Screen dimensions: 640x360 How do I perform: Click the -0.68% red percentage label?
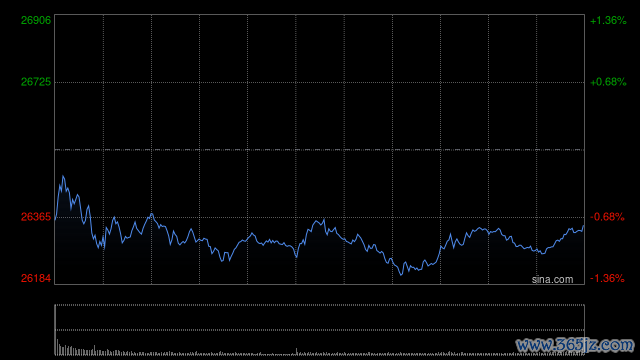click(607, 217)
